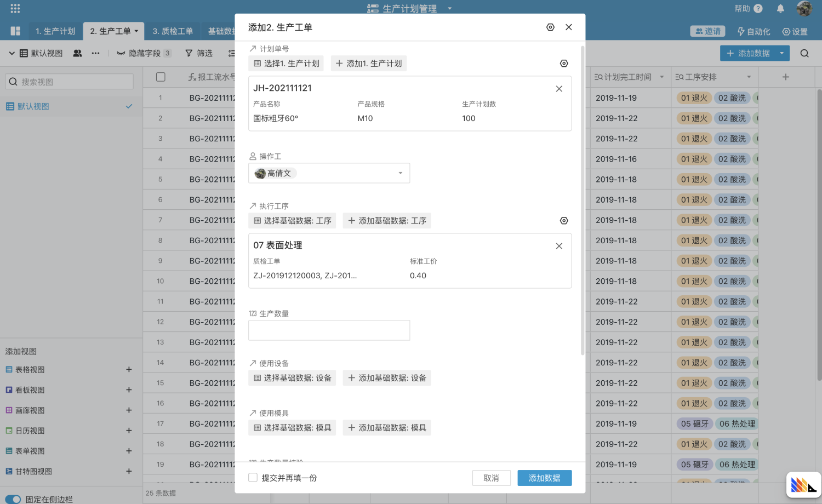Click 隐藏字段 toolbar item
The image size is (822, 504).
click(x=144, y=53)
